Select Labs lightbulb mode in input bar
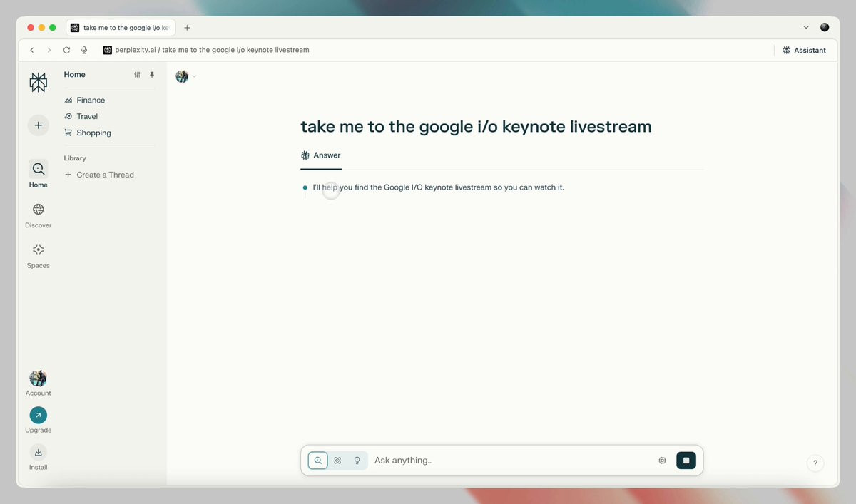This screenshot has width=856, height=504. click(357, 461)
